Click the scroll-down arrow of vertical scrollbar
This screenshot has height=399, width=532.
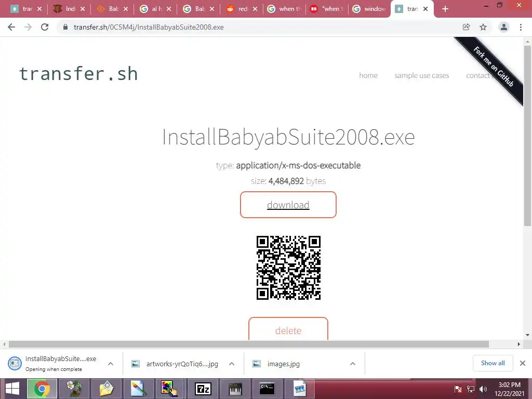tap(527, 335)
